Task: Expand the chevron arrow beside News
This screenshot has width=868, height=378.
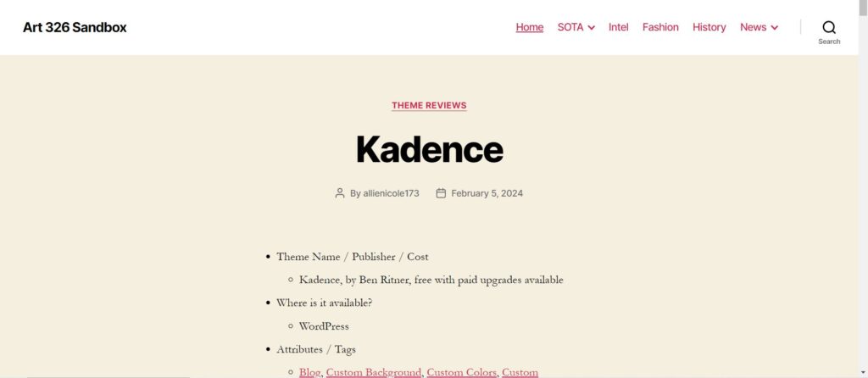Action: pos(775,28)
